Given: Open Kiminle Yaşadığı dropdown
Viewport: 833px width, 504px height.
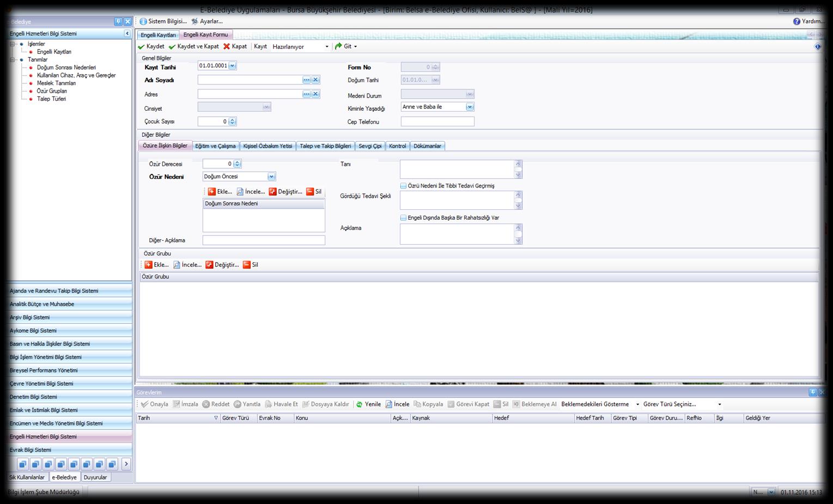Looking at the screenshot, I should [x=470, y=107].
